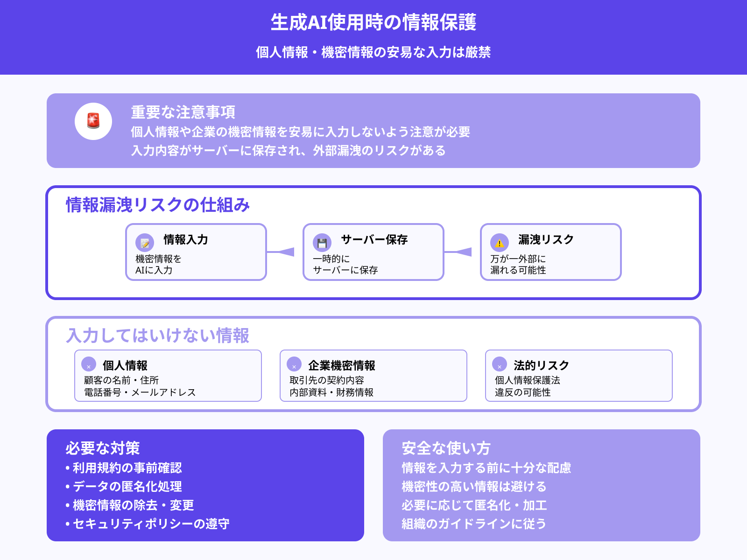The width and height of the screenshot is (747, 560).
Task: Click the サーバー保存 card in the flow diagram
Action: click(373, 252)
